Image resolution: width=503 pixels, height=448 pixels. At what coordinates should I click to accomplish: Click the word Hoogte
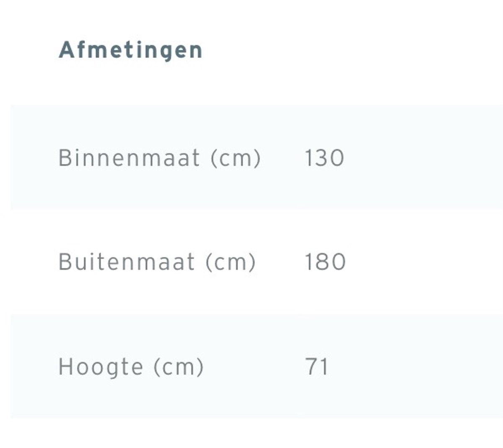tap(101, 368)
